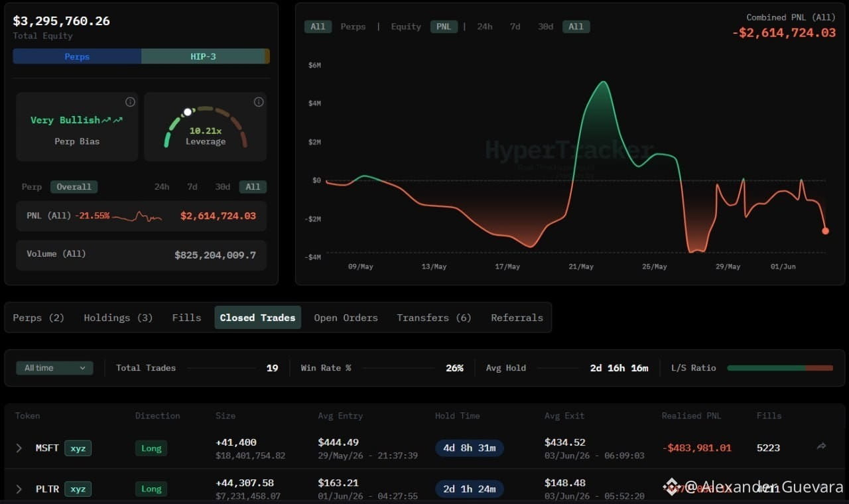Image resolution: width=849 pixels, height=504 pixels.
Task: Sort table by Token column header
Action: coord(28,416)
